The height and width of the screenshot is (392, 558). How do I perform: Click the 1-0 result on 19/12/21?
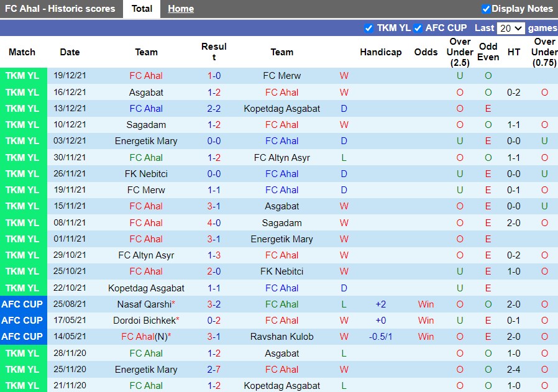(x=214, y=76)
